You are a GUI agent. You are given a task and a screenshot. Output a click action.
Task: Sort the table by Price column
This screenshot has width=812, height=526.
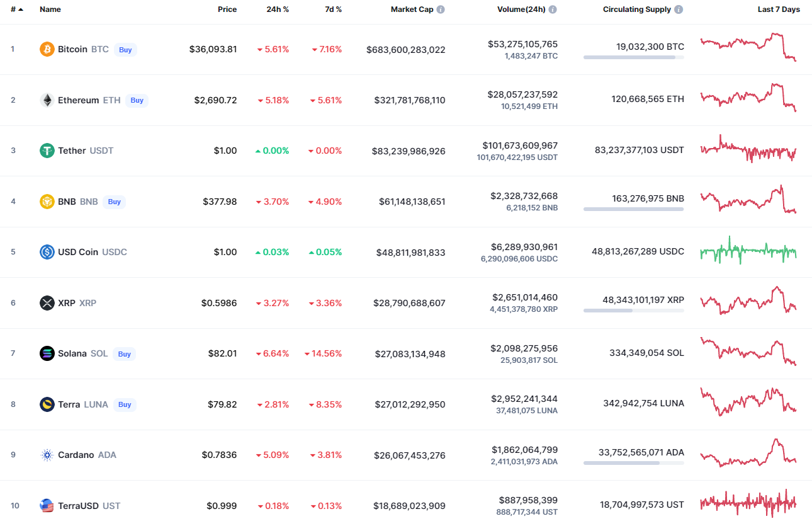click(227, 9)
